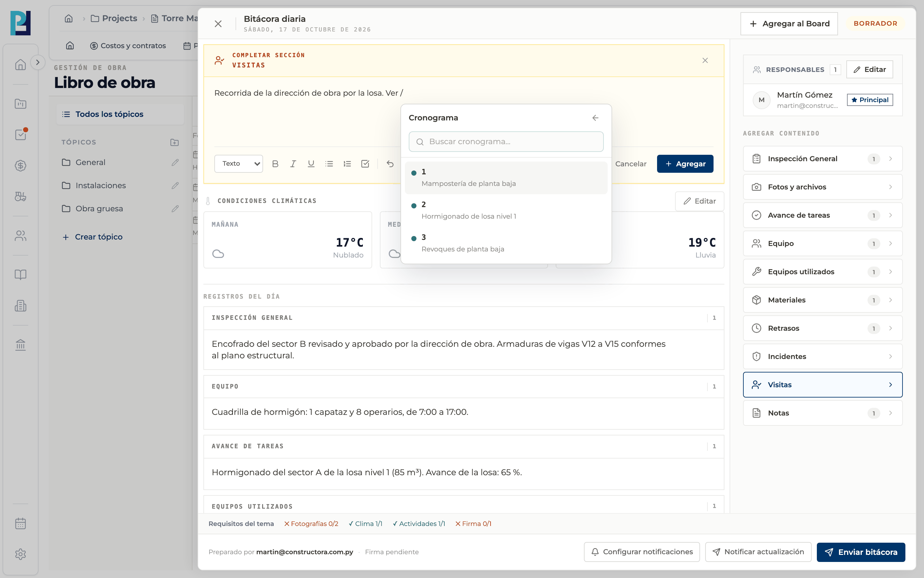This screenshot has height=578, width=924.
Task: Undo the last edit
Action: [x=390, y=164]
